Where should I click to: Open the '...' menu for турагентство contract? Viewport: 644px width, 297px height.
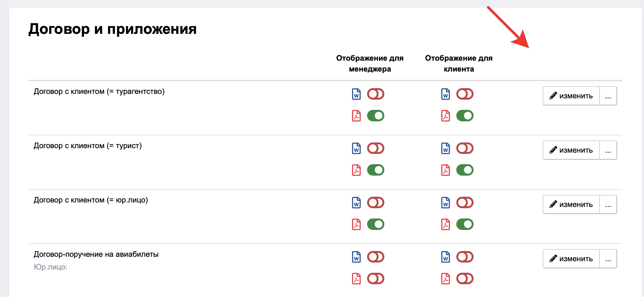[x=608, y=96]
